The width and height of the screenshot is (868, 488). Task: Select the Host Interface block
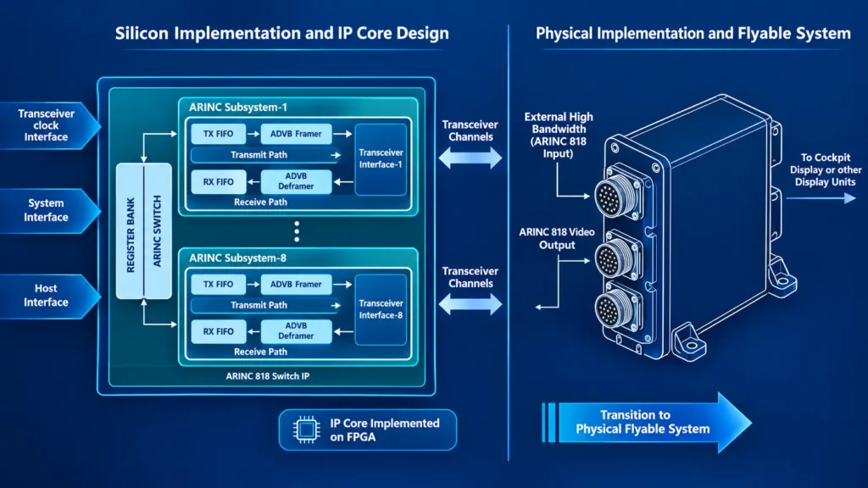pyautogui.click(x=49, y=296)
